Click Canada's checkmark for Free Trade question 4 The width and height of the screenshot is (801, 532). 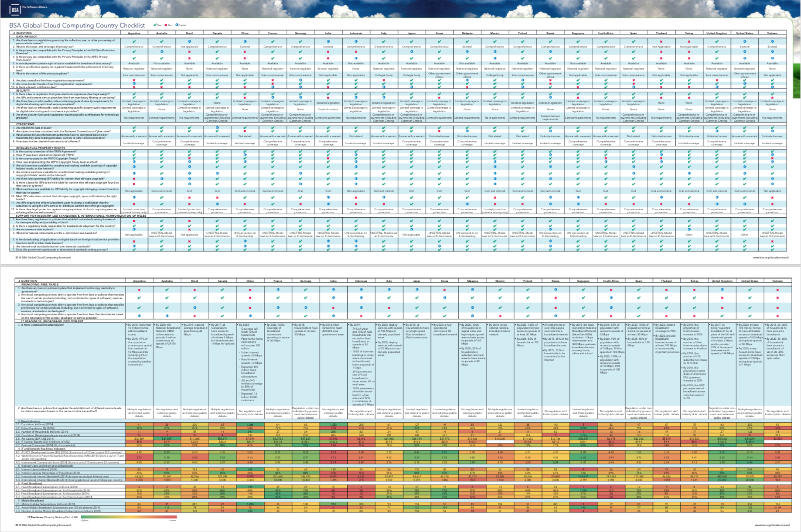[222, 315]
